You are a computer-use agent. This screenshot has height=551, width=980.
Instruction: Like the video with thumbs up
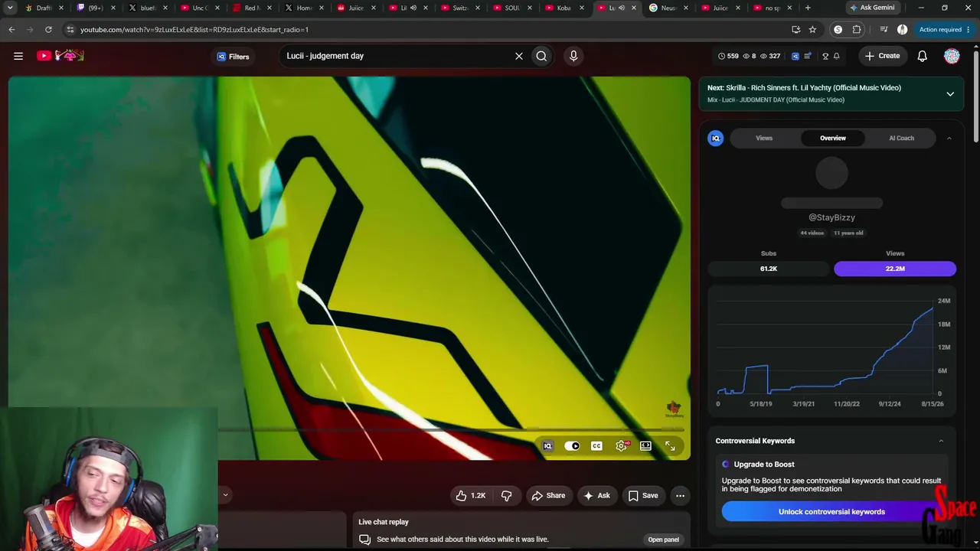click(471, 496)
